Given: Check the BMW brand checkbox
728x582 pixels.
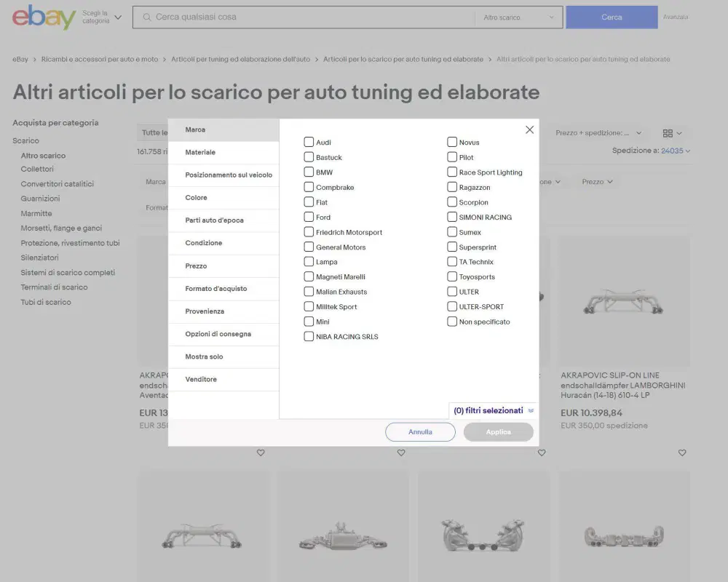Looking at the screenshot, I should click(309, 172).
